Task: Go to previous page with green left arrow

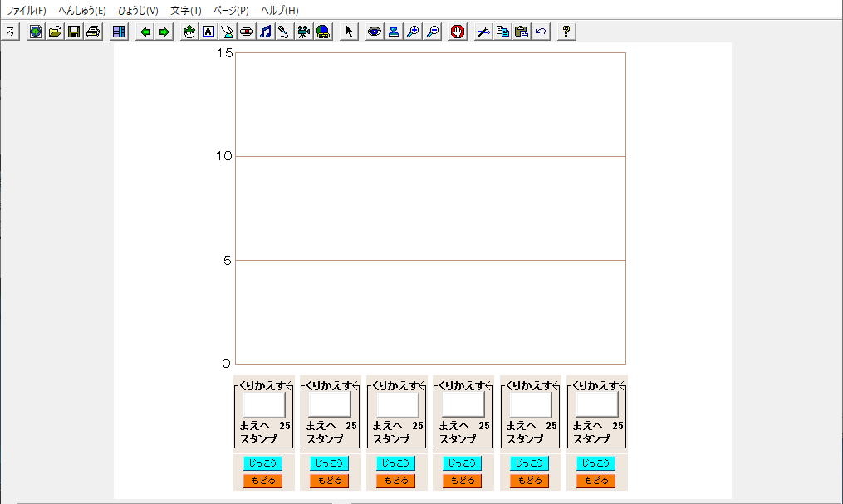Action: click(145, 32)
